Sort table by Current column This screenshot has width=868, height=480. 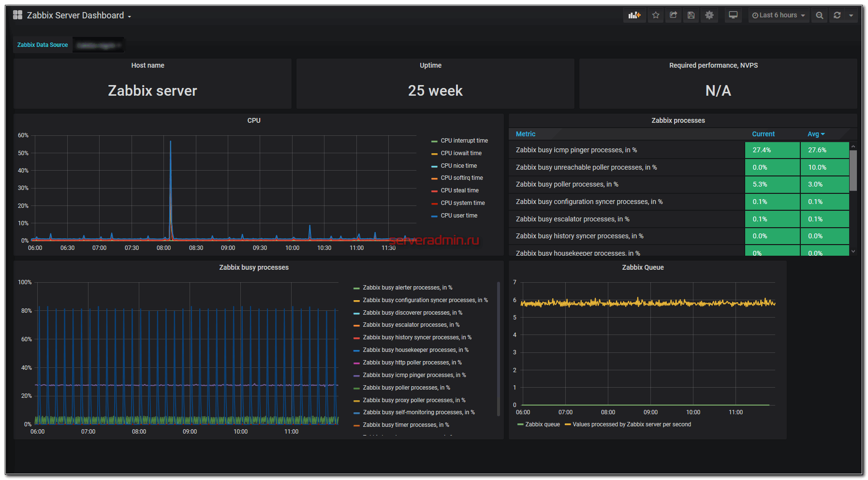click(763, 134)
